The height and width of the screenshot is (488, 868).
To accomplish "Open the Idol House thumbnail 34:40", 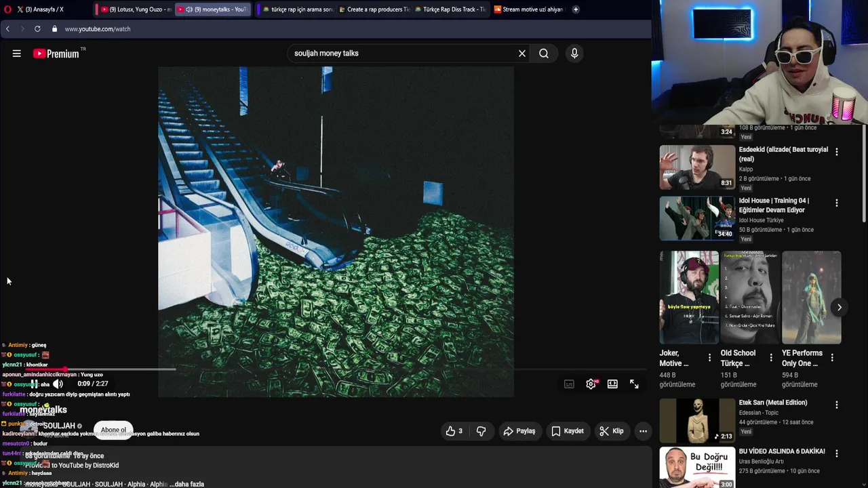I will pos(697,218).
